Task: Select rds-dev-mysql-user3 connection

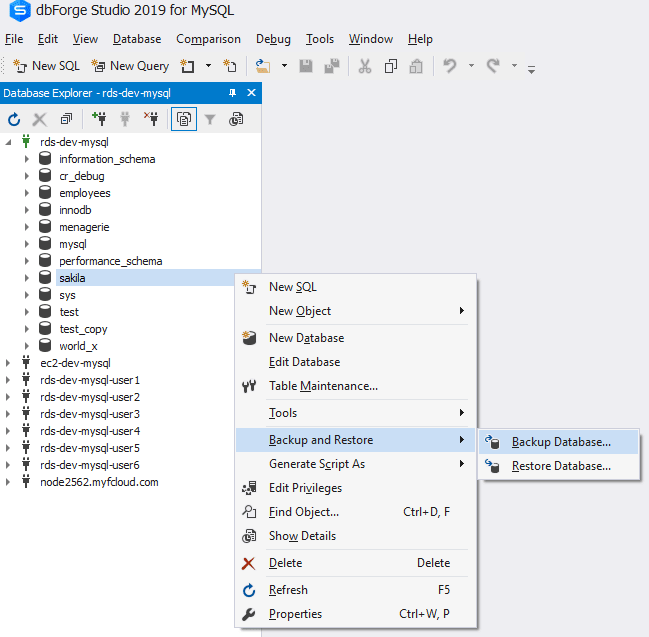Action: pyautogui.click(x=90, y=413)
